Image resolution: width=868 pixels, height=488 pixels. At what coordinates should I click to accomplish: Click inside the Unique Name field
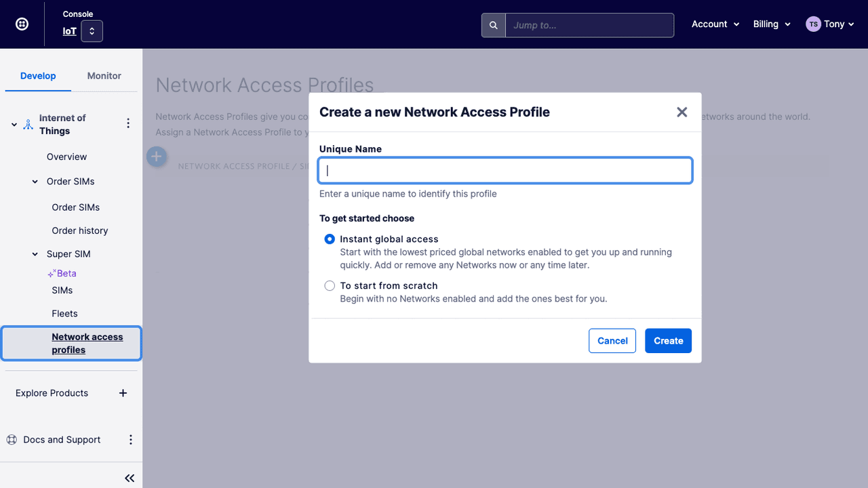[505, 170]
